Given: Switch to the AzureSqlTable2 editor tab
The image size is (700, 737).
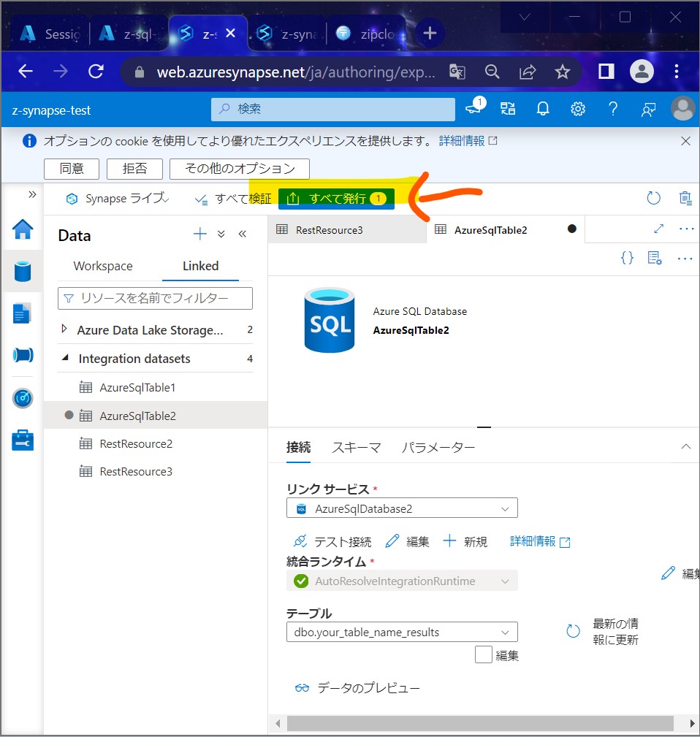Looking at the screenshot, I should (x=506, y=230).
